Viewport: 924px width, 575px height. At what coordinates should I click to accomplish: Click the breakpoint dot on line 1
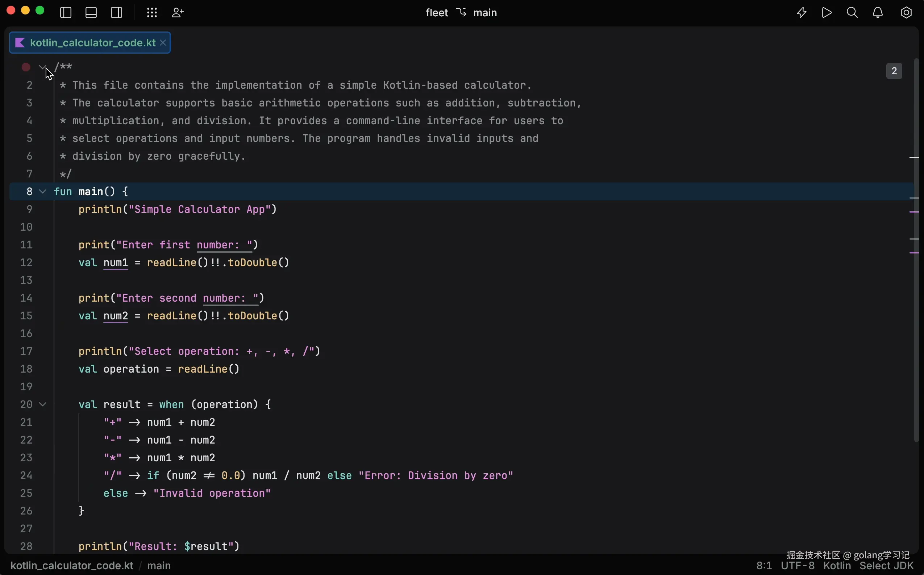click(x=26, y=67)
